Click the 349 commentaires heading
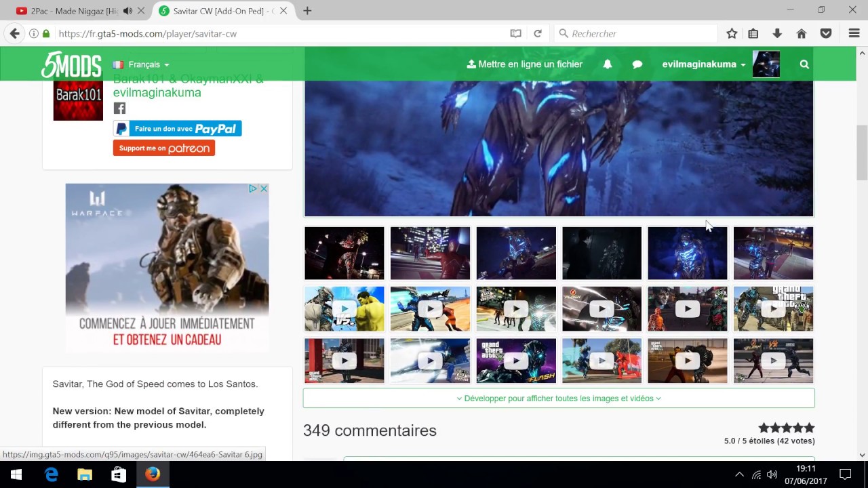This screenshot has width=868, height=488. tap(370, 430)
